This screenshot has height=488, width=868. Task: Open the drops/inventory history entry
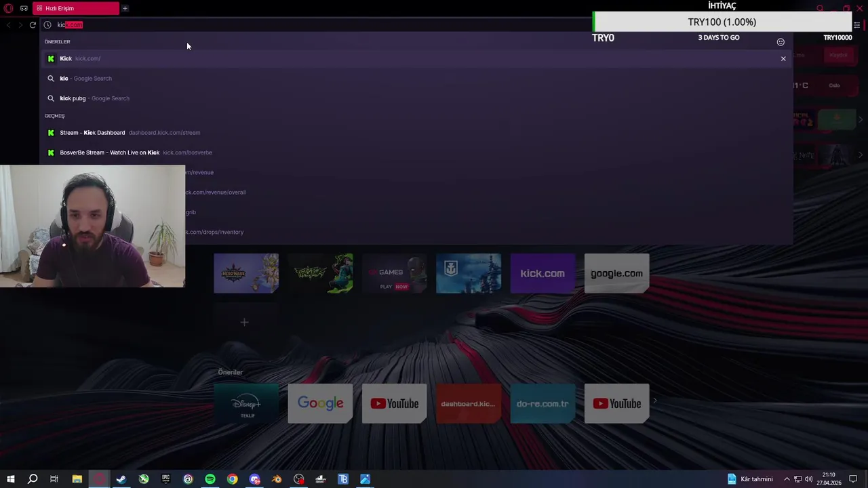(488, 232)
